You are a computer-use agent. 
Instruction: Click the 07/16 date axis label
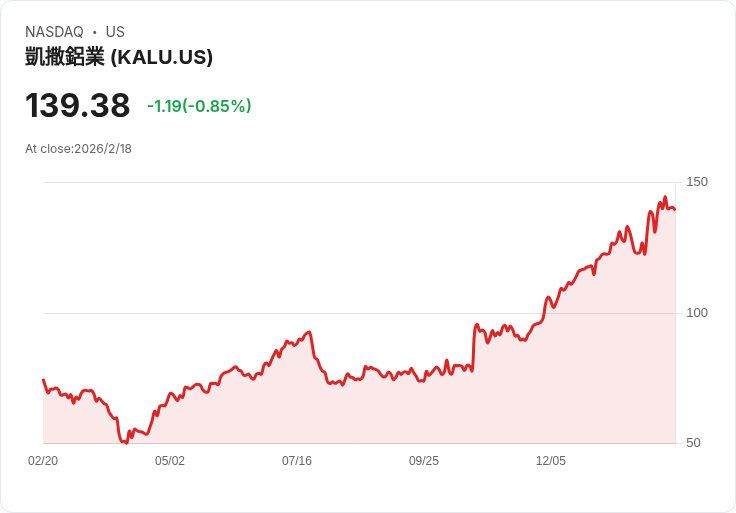coord(297,461)
